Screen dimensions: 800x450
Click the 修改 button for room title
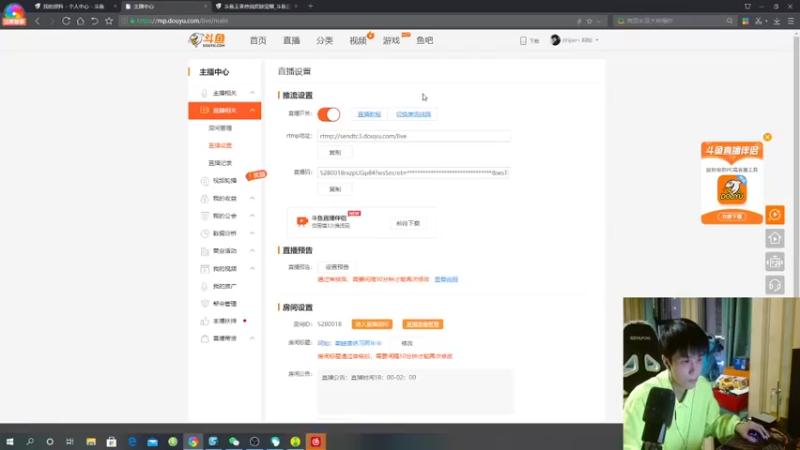(x=407, y=343)
